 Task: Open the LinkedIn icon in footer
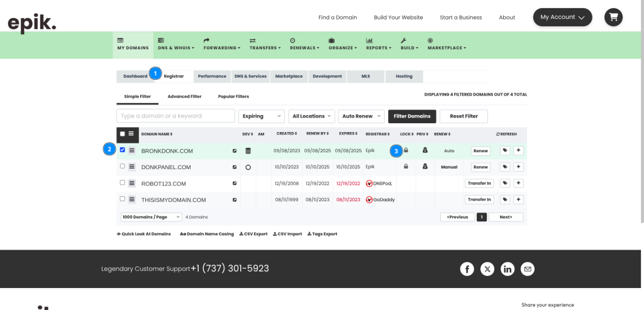pos(508,269)
